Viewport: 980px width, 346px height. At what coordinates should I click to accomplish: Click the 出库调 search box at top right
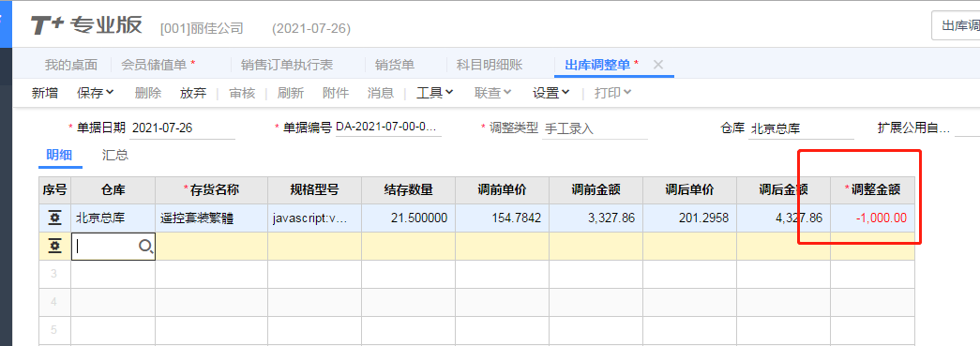(956, 25)
